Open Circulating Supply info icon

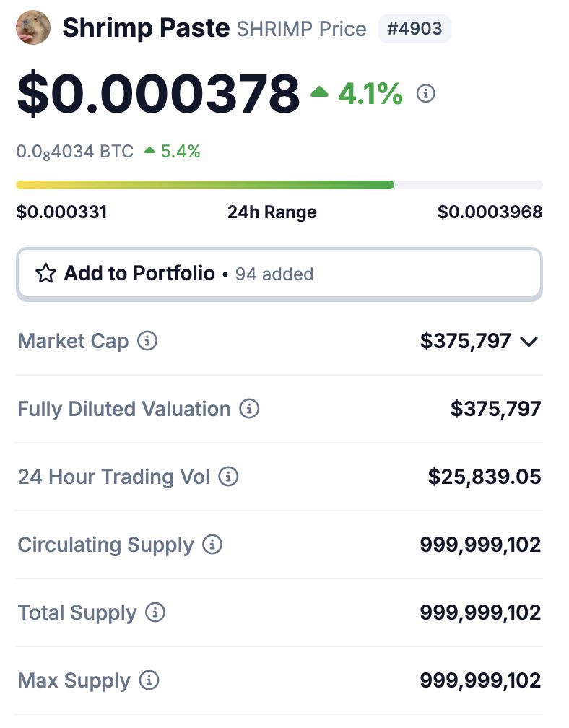212,545
